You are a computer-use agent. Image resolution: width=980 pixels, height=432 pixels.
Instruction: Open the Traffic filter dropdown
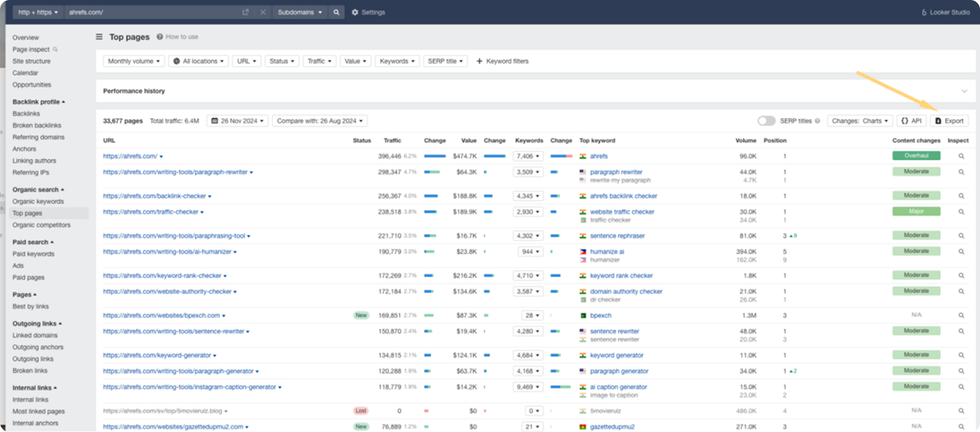pos(320,62)
